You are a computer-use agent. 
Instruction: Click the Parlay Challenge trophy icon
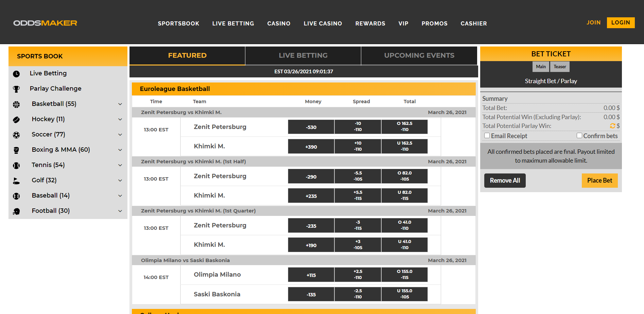click(16, 89)
